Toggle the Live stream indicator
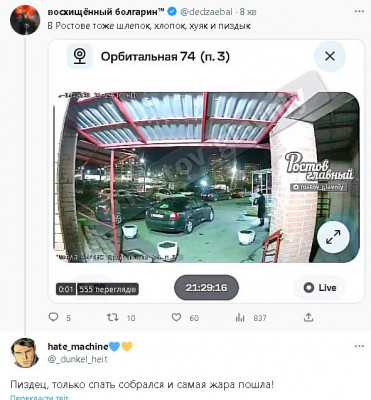The image size is (371, 400). click(320, 288)
